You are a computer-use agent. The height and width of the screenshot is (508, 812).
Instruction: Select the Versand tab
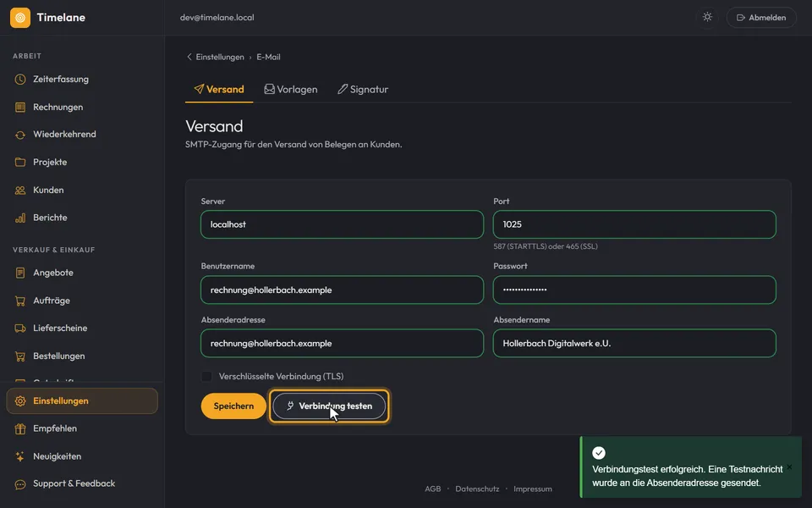click(219, 89)
